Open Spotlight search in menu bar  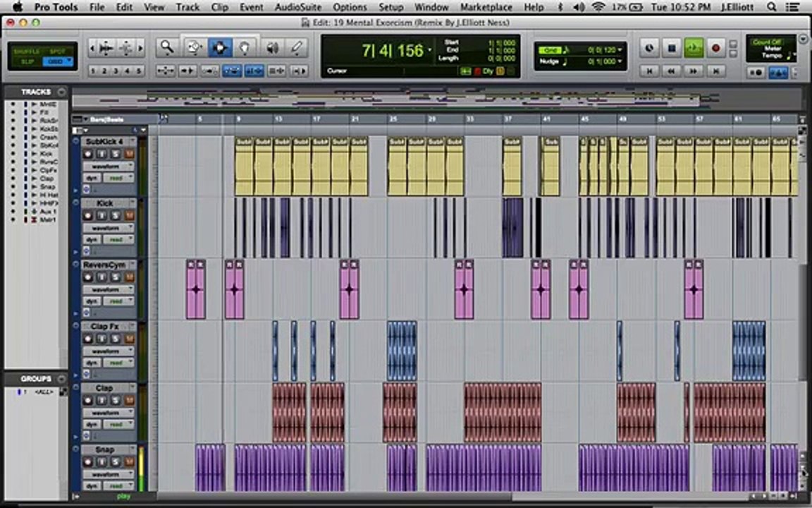[x=772, y=7]
